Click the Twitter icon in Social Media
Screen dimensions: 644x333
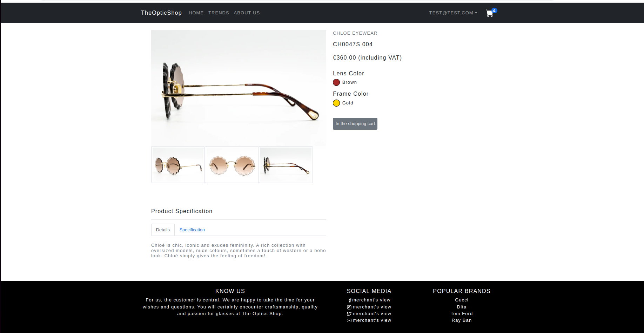pyautogui.click(x=349, y=314)
